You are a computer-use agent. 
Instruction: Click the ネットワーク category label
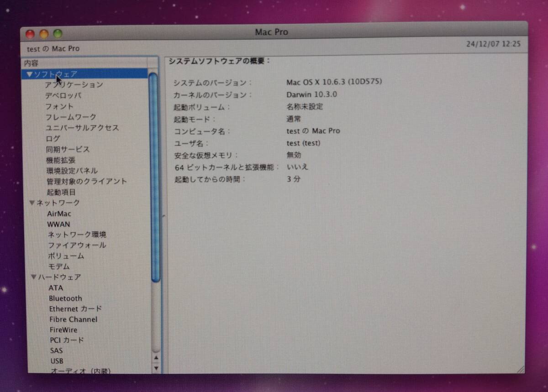(x=58, y=203)
